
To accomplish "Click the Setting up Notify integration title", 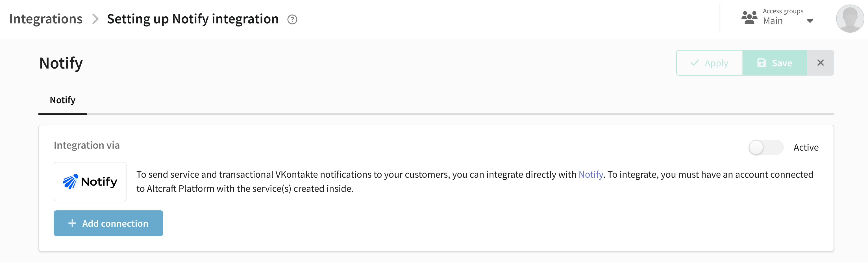I will pos(193,19).
